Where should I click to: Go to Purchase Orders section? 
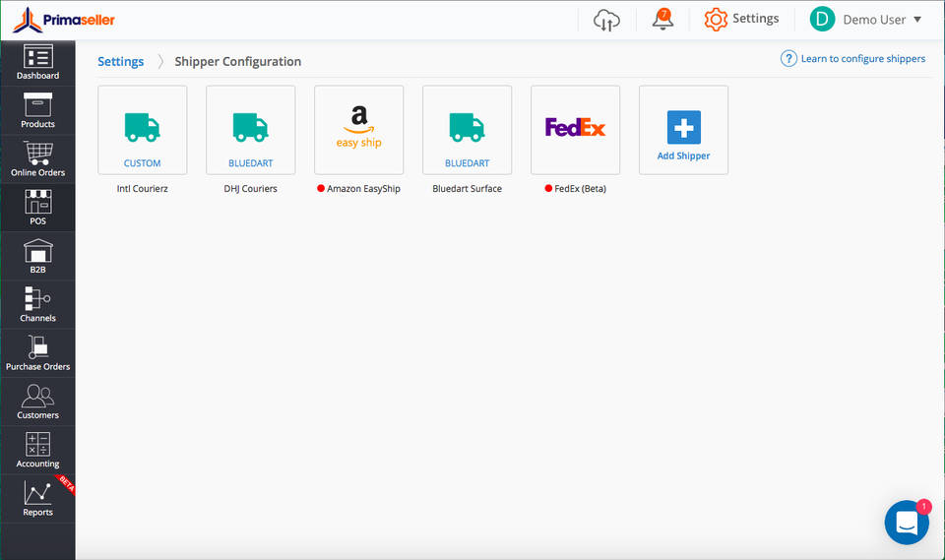click(37, 352)
